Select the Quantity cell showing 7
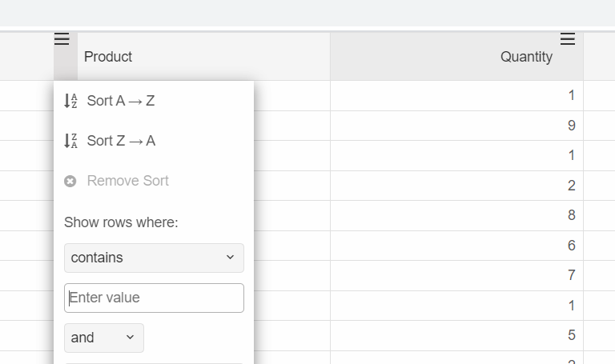615x364 pixels. pyautogui.click(x=456, y=275)
